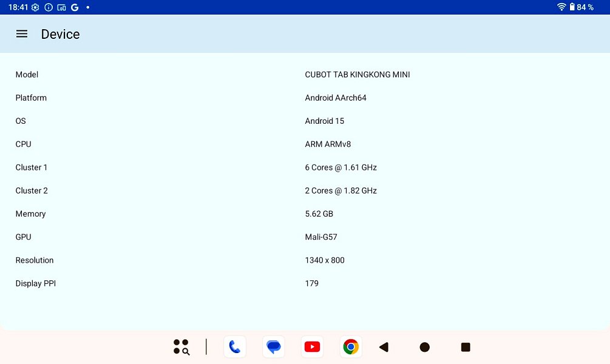The height and width of the screenshot is (364, 610).
Task: Tap the Mali-G57 GPU value
Action: coord(320,237)
